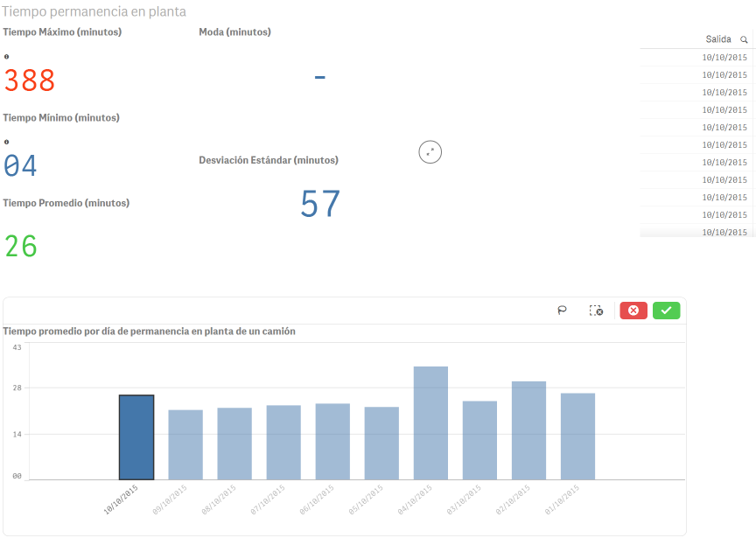Select the 07/10/2015 bar in the chart
Screen dimensions: 756x538
click(x=283, y=442)
